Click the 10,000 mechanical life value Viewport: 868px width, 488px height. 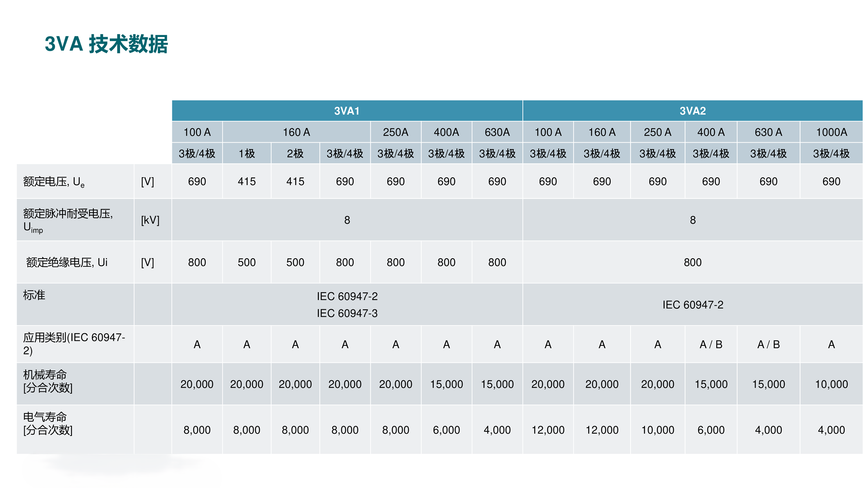831,384
